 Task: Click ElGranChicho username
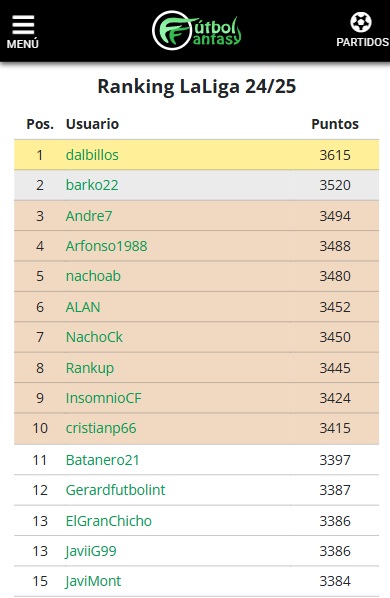point(109,521)
